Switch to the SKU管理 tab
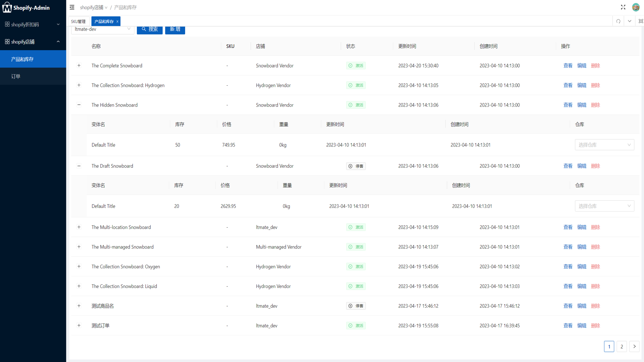The height and width of the screenshot is (362, 644). [x=78, y=22]
